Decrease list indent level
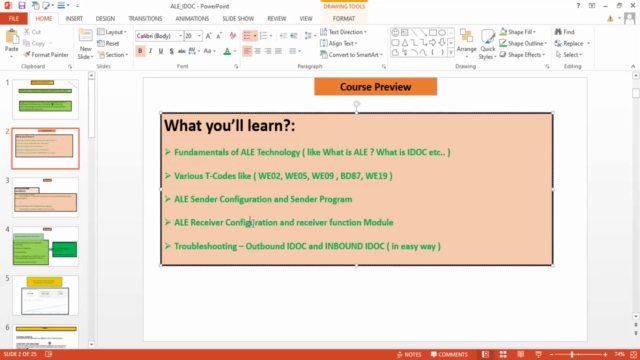This screenshot has height=360, width=640. pos(283,36)
